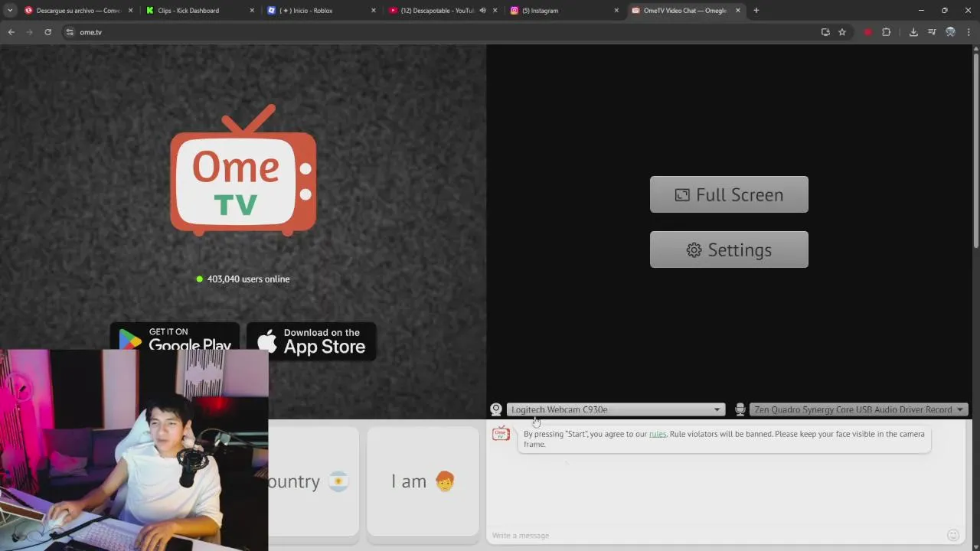Open the Zen Quadro audio device dropdown
This screenshot has height=551, width=980.
tap(859, 409)
